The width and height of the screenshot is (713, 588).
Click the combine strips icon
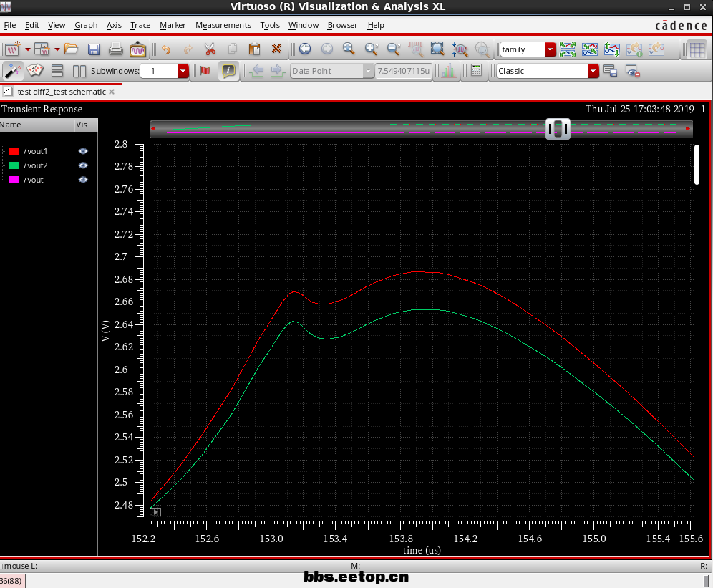tap(589, 49)
